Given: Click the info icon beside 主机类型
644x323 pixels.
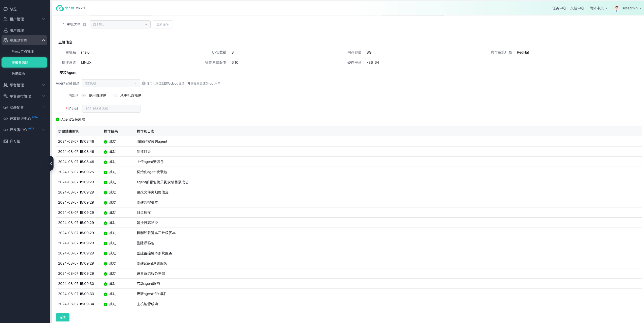Looking at the screenshot, I should 84,25.
